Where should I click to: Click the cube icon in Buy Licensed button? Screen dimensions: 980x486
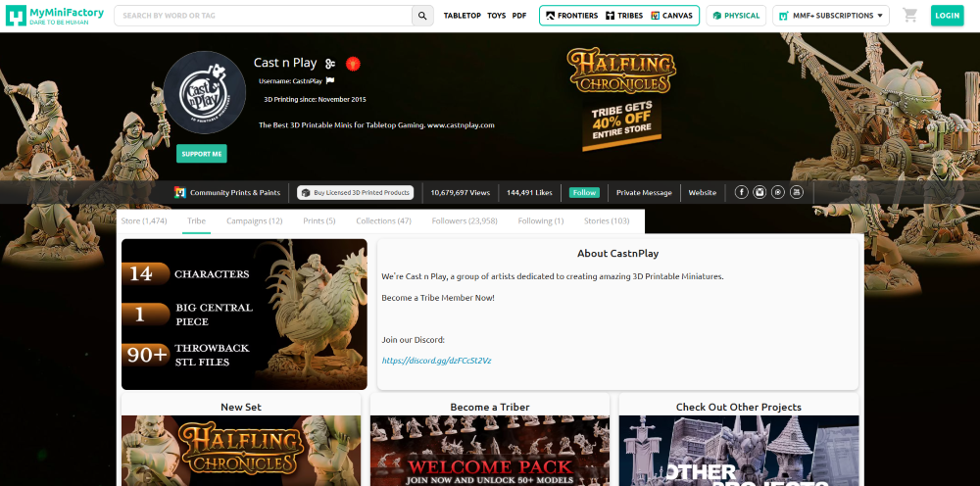click(306, 193)
